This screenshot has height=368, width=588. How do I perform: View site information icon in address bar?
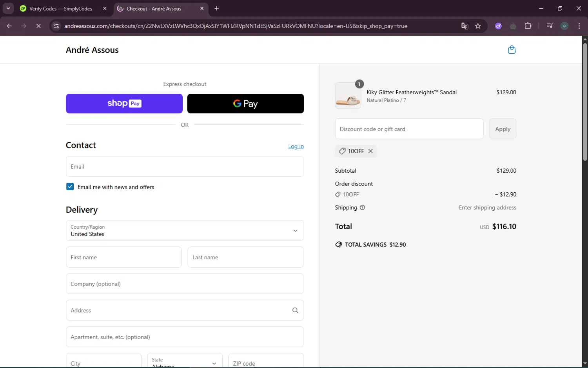click(x=56, y=26)
